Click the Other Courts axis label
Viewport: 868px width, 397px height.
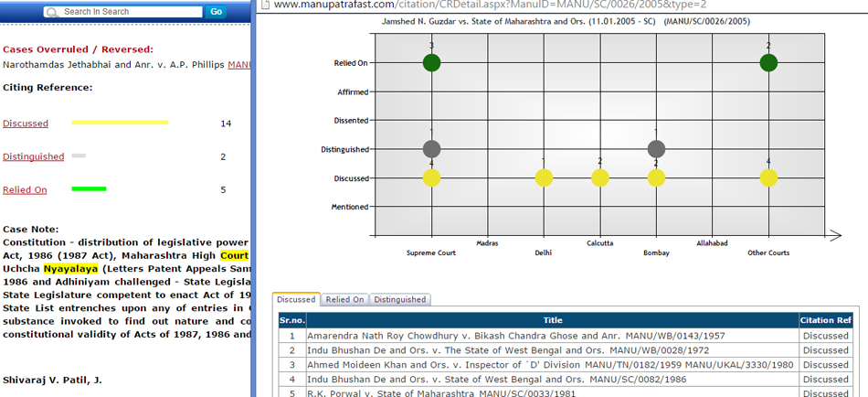point(768,252)
